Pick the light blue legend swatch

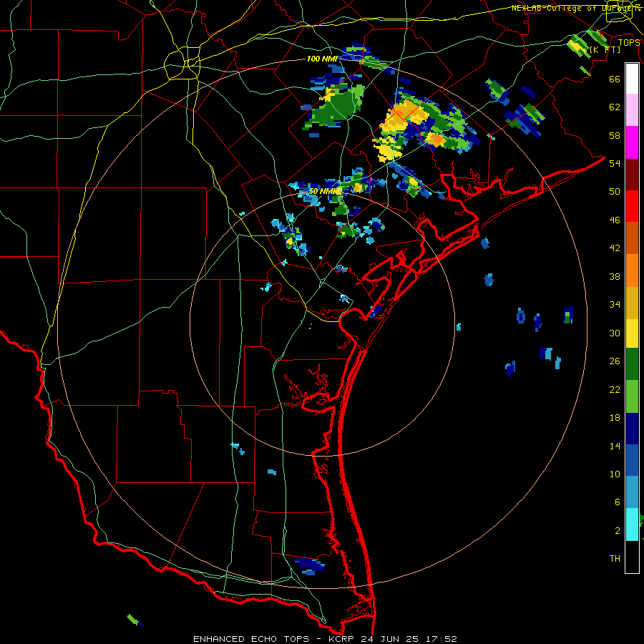coord(632,492)
